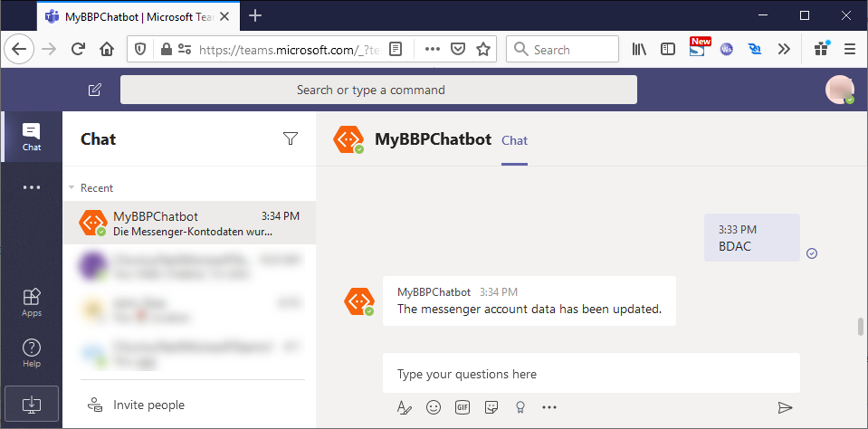868x429 pixels.
Task: Open the emoji picker
Action: click(x=434, y=408)
